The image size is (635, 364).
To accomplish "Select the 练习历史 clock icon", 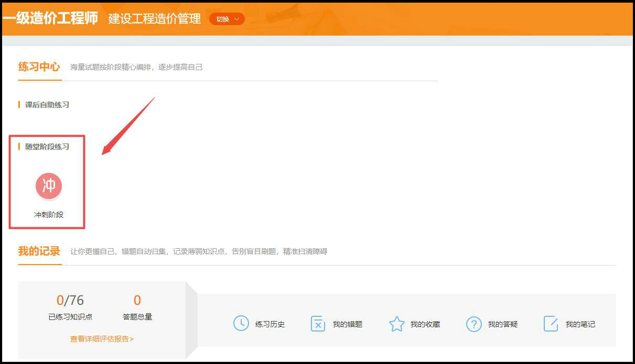I will tap(241, 324).
